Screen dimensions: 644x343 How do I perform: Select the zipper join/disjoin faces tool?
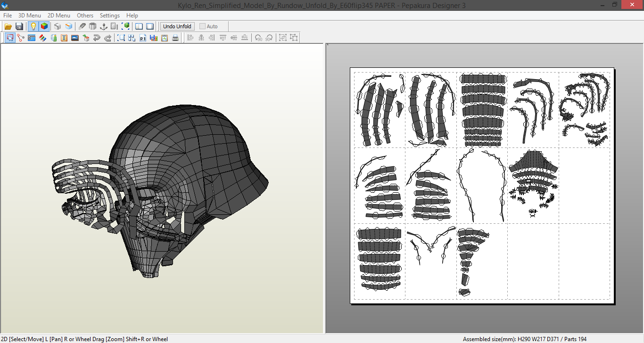point(32,38)
